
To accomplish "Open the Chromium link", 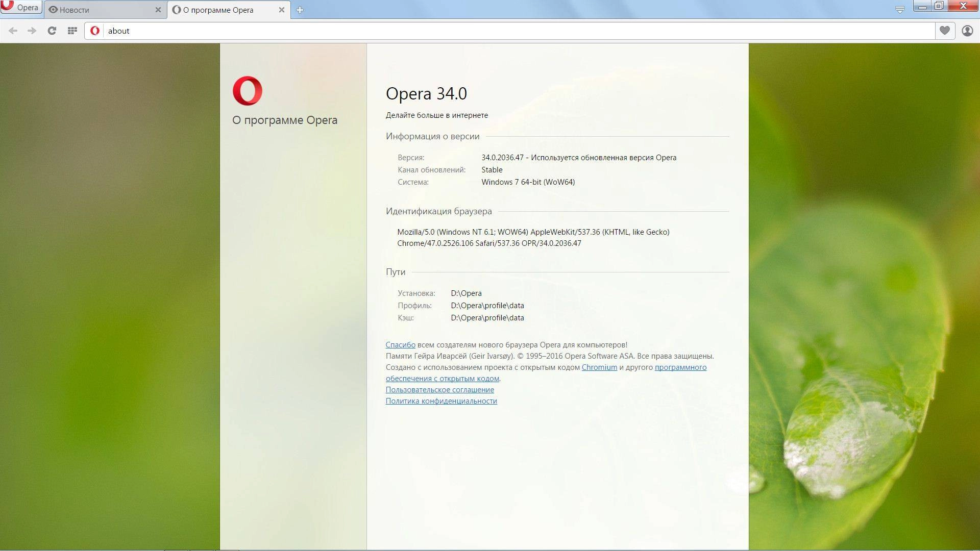I will point(599,367).
